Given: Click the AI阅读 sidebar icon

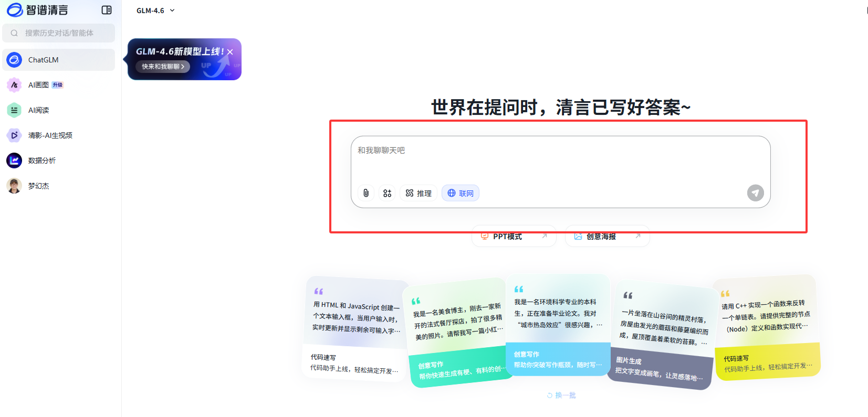Looking at the screenshot, I should pyautogui.click(x=14, y=110).
